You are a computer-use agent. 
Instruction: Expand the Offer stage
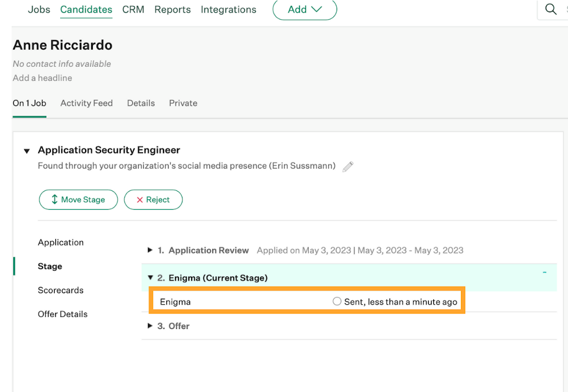(x=150, y=326)
